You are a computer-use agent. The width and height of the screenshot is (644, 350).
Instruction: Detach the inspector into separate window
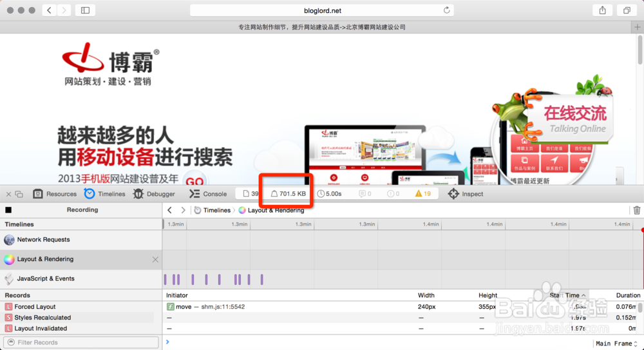[x=19, y=194]
